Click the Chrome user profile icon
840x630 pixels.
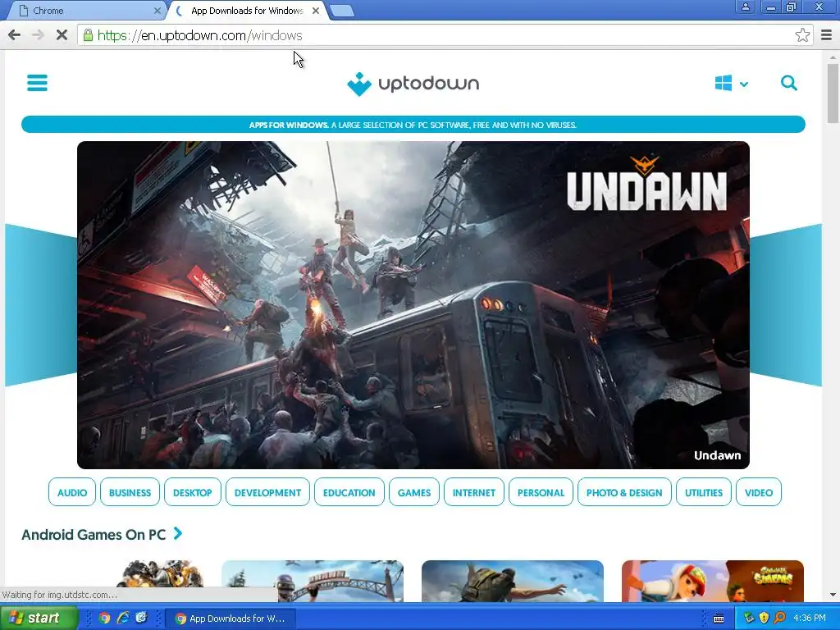coord(745,7)
